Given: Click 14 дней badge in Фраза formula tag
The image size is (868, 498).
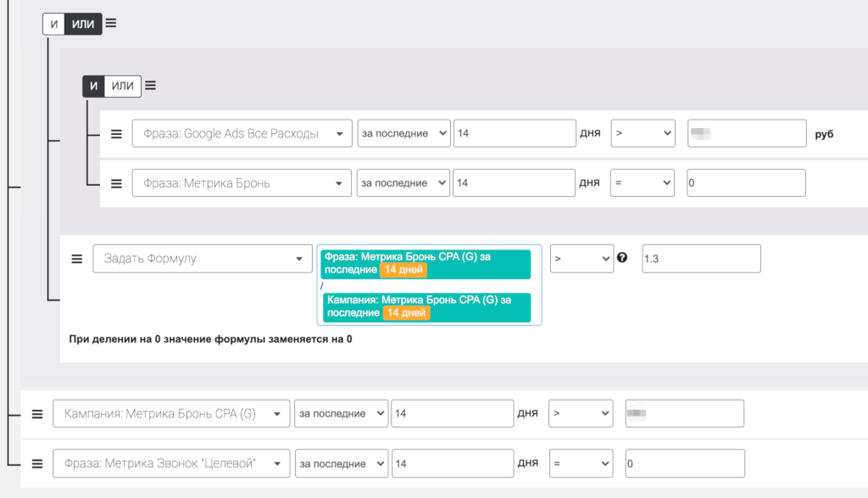Looking at the screenshot, I should pos(403,270).
